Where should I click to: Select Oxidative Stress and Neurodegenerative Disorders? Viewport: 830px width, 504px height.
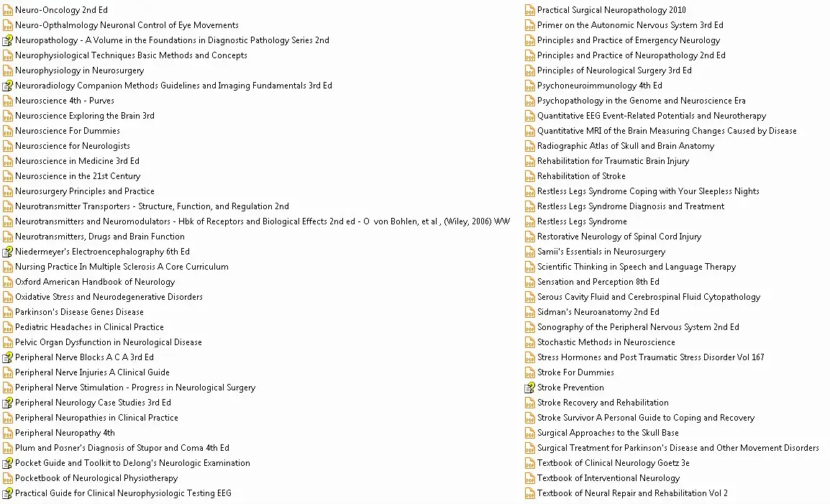tap(109, 297)
